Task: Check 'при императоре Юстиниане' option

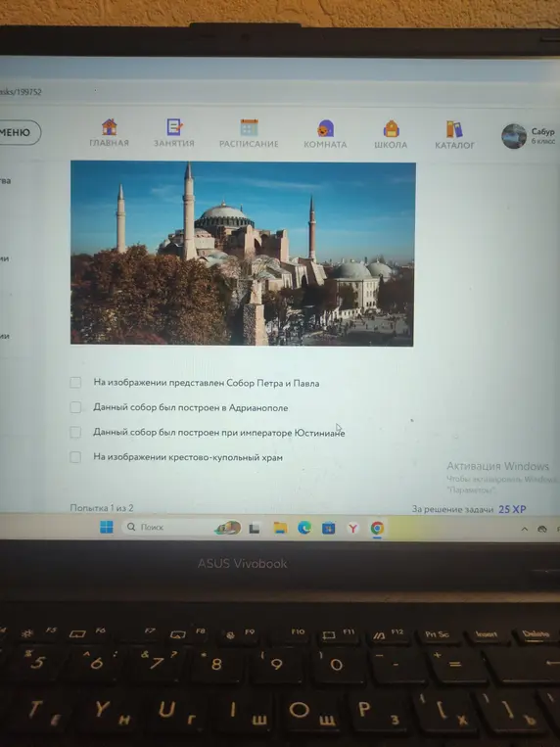Action: (x=75, y=432)
